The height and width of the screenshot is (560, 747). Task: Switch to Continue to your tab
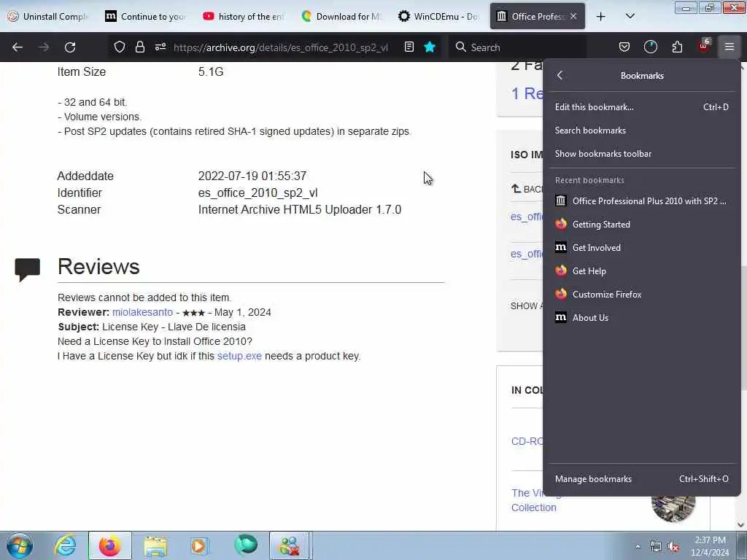[x=146, y=16]
